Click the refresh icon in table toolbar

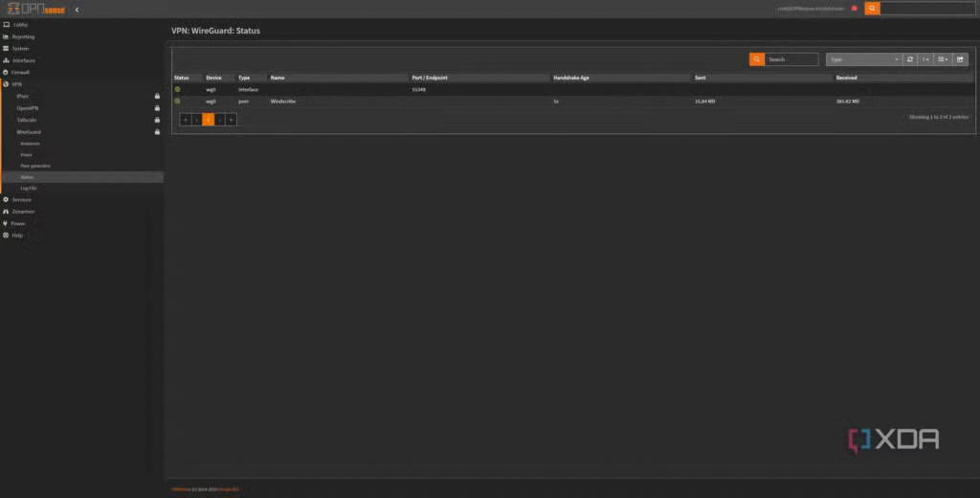point(910,59)
